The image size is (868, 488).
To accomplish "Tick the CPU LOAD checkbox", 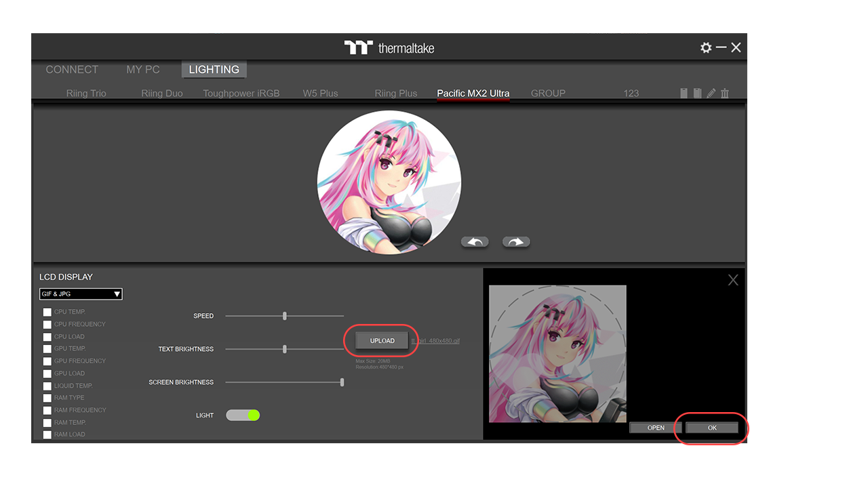I will coord(47,337).
